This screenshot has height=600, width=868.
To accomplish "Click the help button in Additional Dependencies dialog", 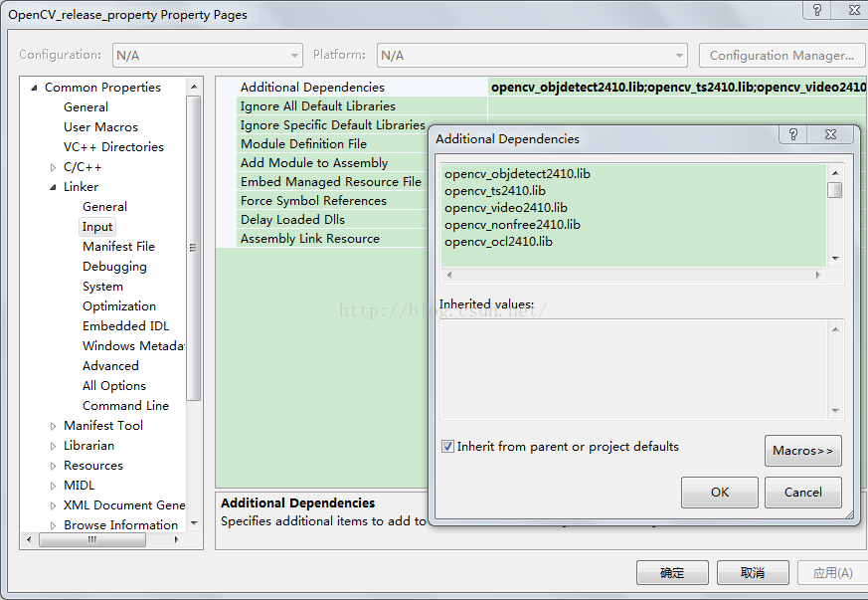I will [792, 134].
